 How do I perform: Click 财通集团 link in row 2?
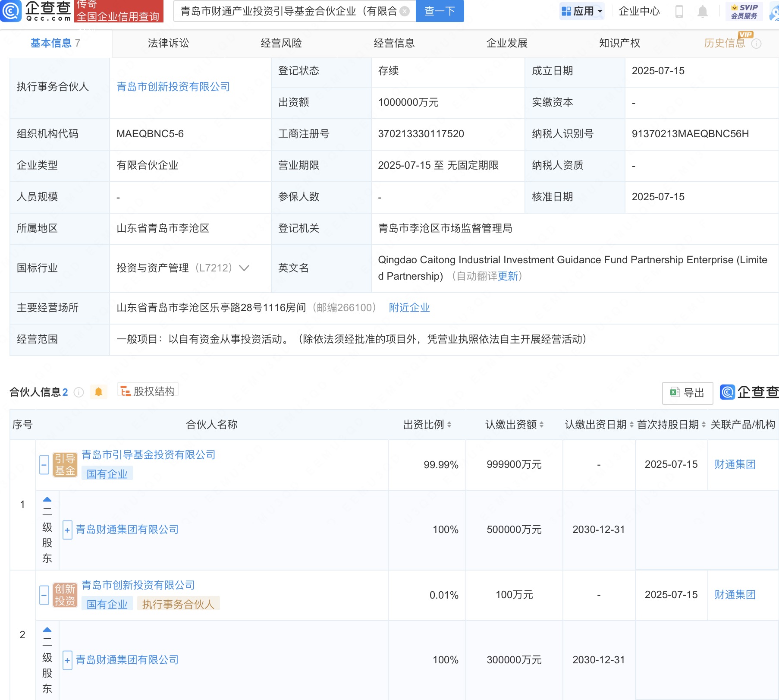(735, 595)
